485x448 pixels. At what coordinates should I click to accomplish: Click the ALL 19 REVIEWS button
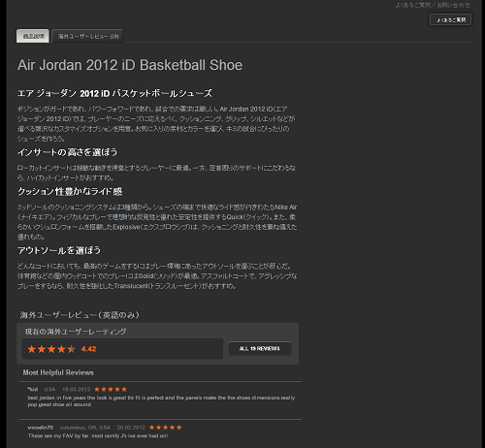pos(260,348)
